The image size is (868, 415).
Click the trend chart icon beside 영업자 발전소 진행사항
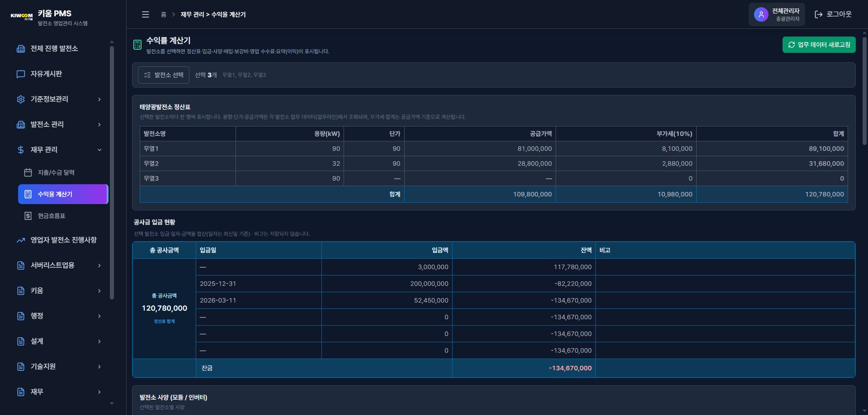point(21,240)
